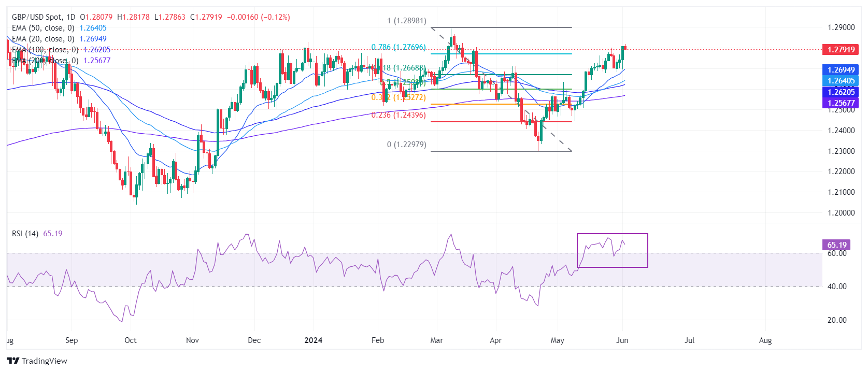Click the purple 65.19 RSI value tag
The width and height of the screenshot is (868, 372).
coord(836,245)
